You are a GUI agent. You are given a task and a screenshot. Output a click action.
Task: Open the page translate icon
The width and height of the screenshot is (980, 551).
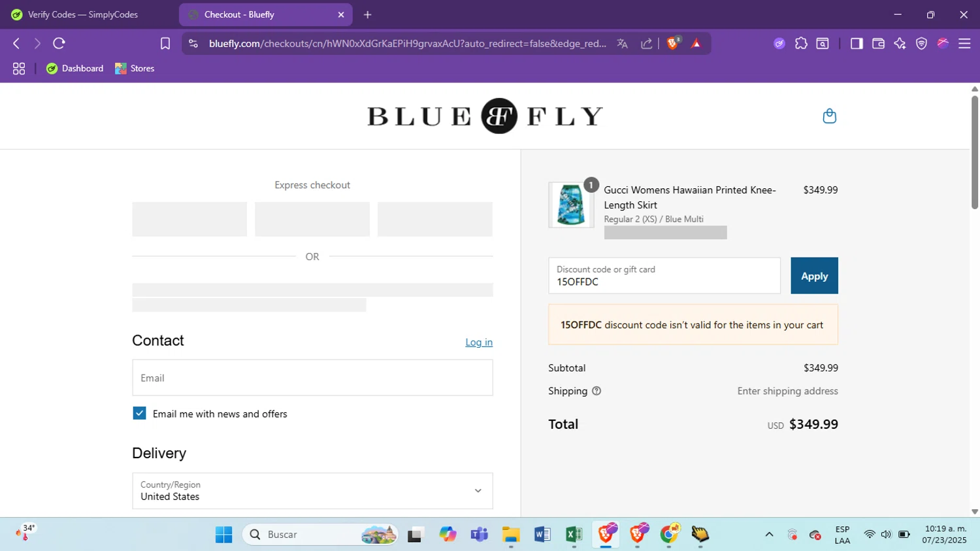pos(622,44)
